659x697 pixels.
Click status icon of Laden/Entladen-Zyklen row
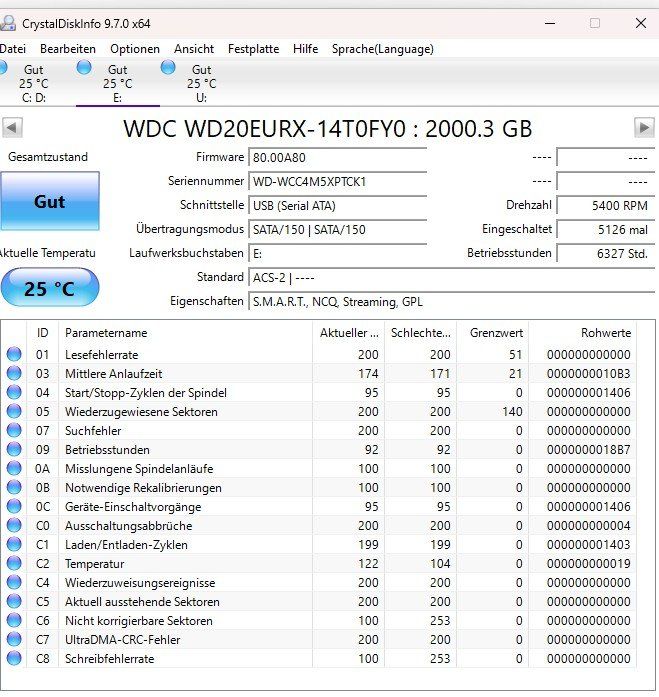tap(14, 545)
